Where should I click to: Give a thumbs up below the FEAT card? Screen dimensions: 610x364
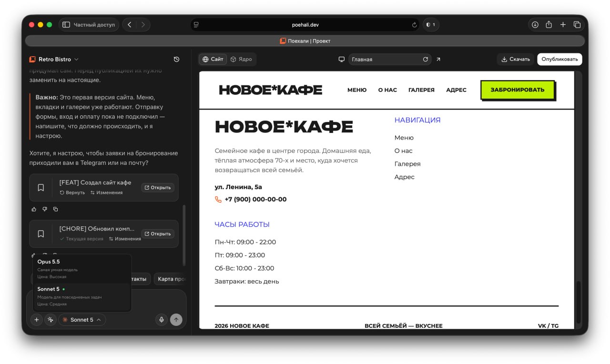[x=34, y=209]
